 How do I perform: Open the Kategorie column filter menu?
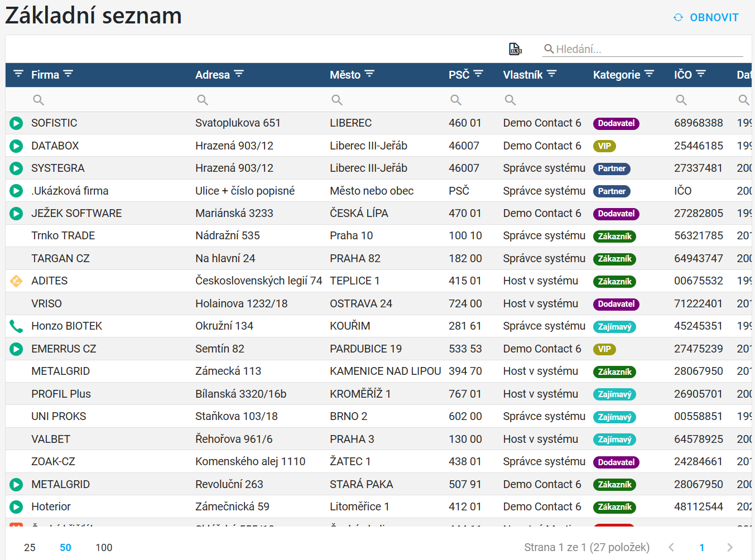tap(649, 74)
